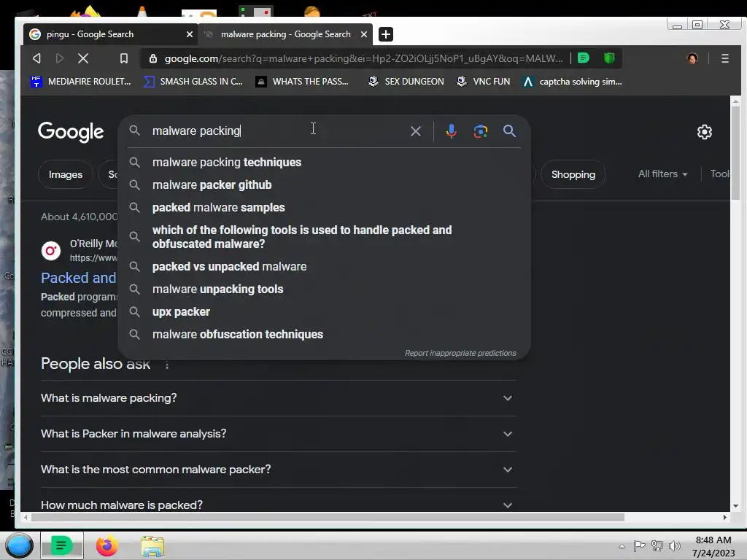Open the Windows Start orb

[x=19, y=545]
